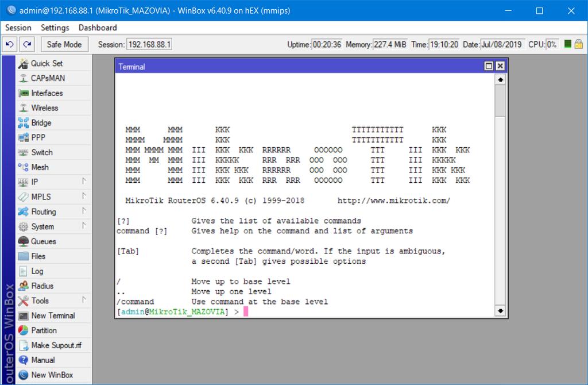This screenshot has width=588, height=385.
Task: Open New Terminal icon
Action: coord(23,315)
